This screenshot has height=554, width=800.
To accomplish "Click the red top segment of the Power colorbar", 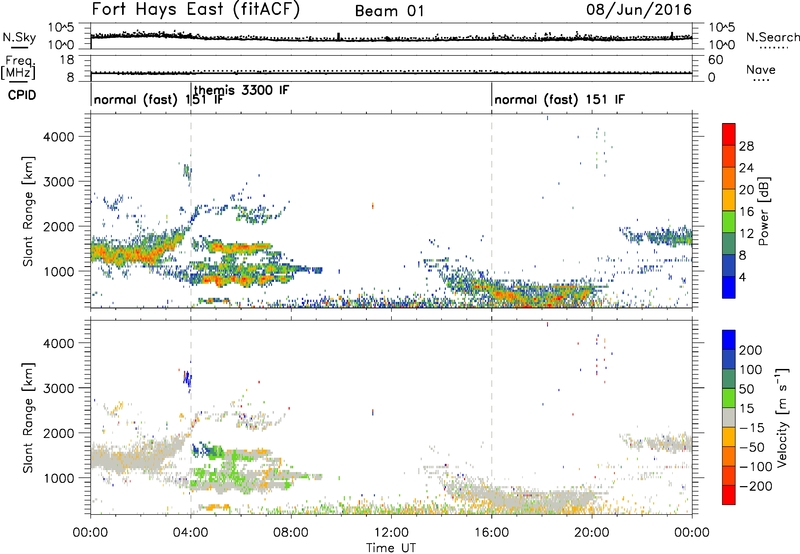I will (x=729, y=134).
